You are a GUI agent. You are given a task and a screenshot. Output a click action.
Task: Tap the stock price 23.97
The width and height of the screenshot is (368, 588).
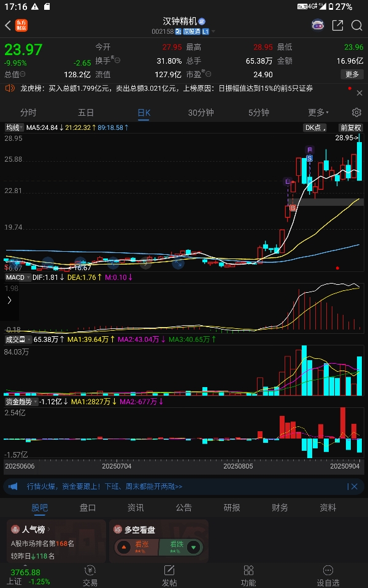23,50
